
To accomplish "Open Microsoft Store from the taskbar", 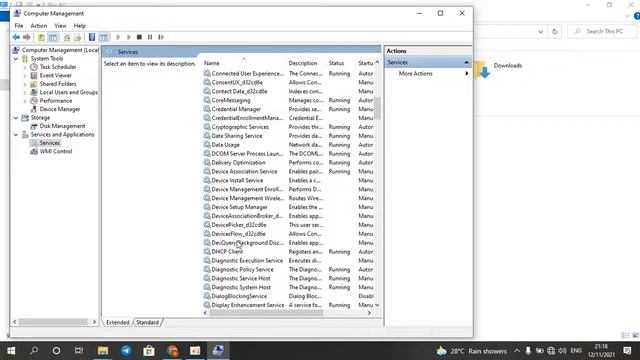I will pos(149,351).
